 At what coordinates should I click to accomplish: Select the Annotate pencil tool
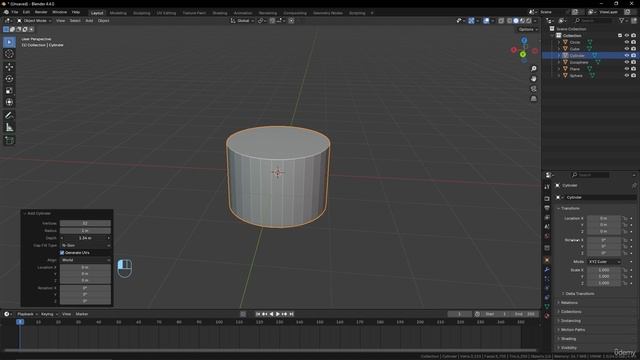(9, 116)
